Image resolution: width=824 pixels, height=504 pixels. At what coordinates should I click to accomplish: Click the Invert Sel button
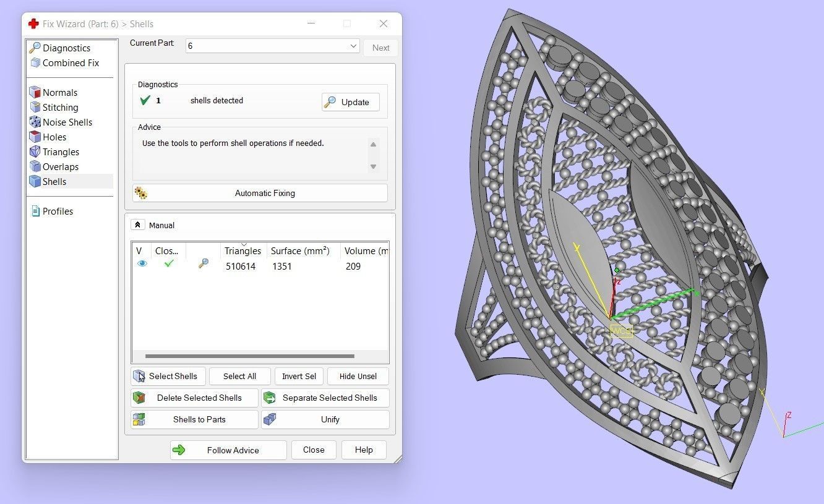[x=299, y=376]
